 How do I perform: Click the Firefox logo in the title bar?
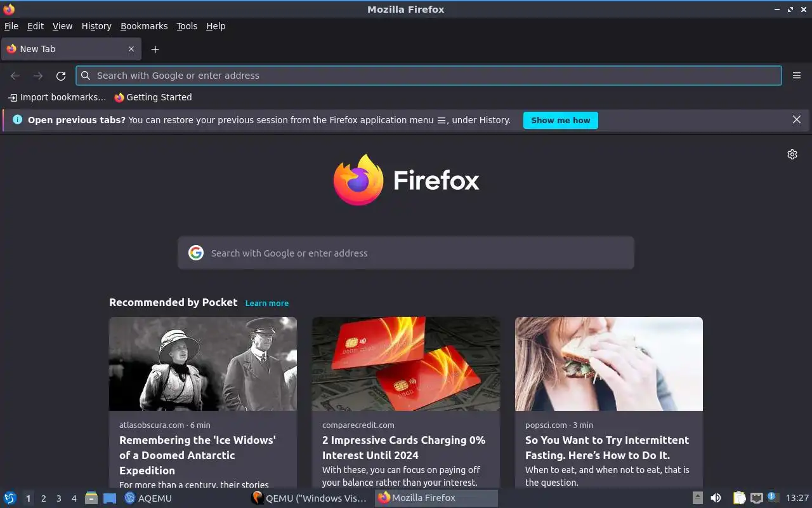pyautogui.click(x=9, y=10)
